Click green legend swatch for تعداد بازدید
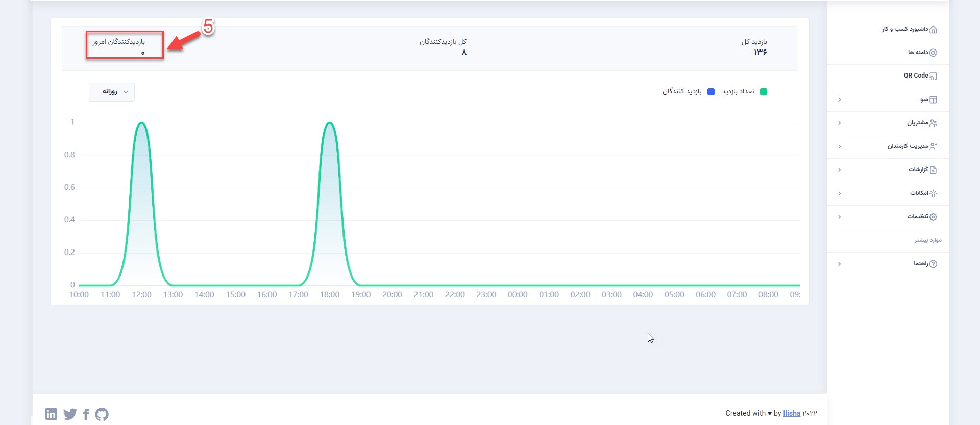The width and height of the screenshot is (980, 425). coord(764,92)
